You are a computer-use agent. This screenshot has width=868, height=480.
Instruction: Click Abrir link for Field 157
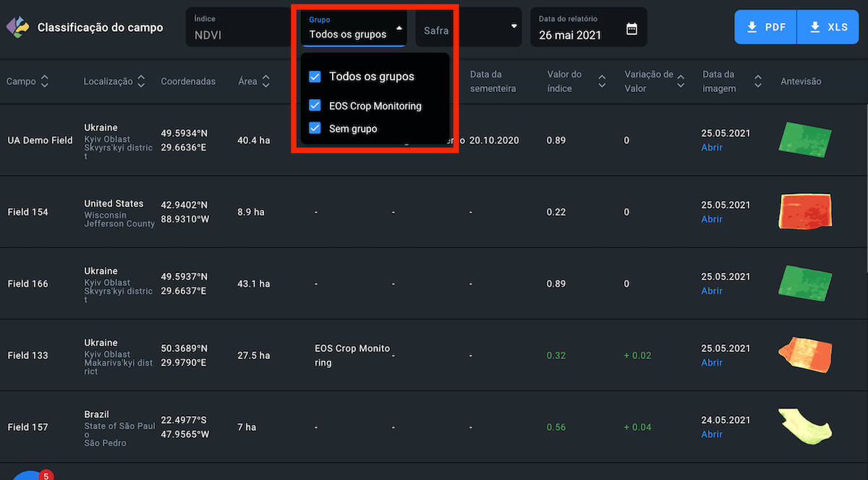[x=712, y=434]
